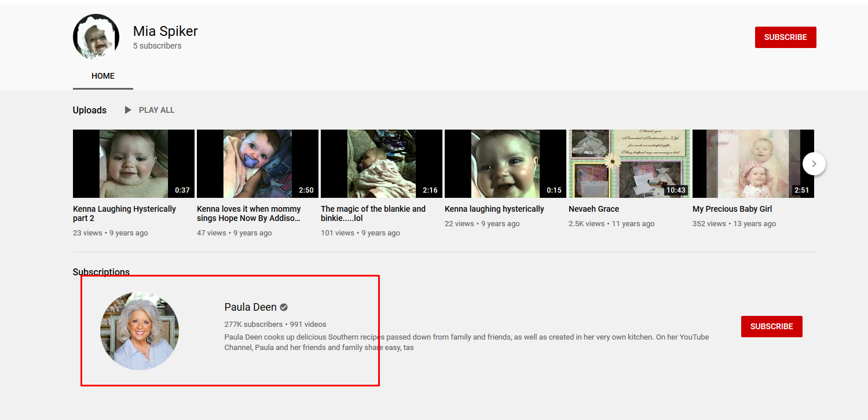Subscribe to the Mia Spiker channel
This screenshot has height=420, width=868.
[x=785, y=37]
